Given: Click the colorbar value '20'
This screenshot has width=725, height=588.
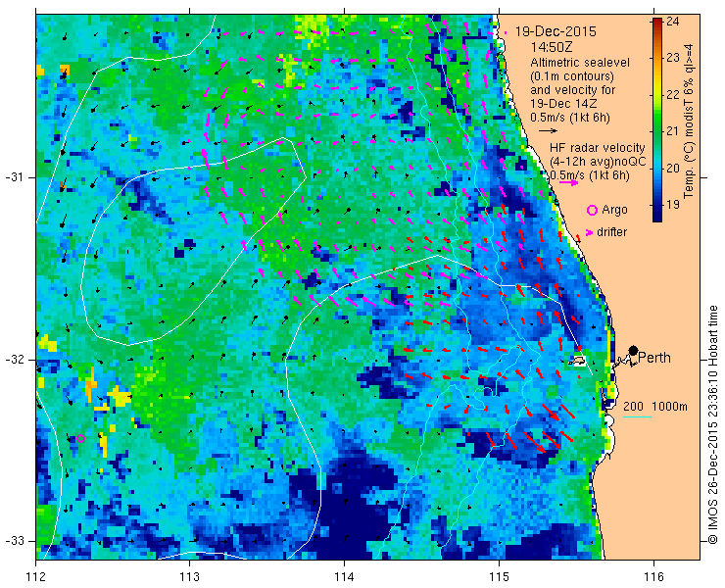Looking at the screenshot, I should pos(673,168).
